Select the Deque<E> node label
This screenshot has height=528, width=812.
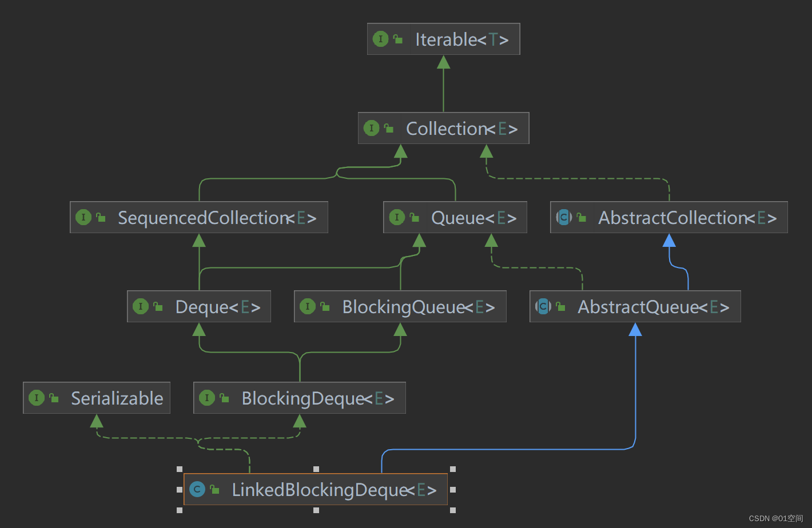pos(218,307)
